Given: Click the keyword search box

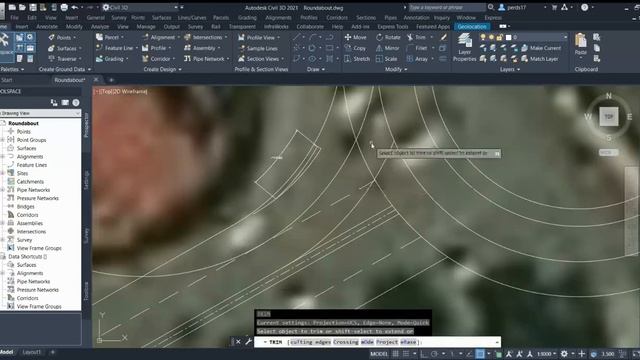Looking at the screenshot, I should [447, 7].
